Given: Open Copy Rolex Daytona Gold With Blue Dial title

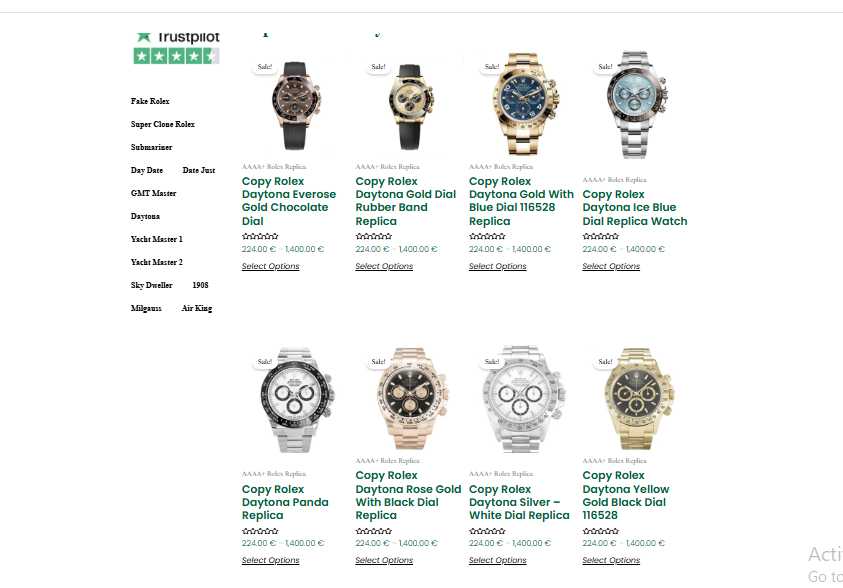Looking at the screenshot, I should (x=521, y=201).
